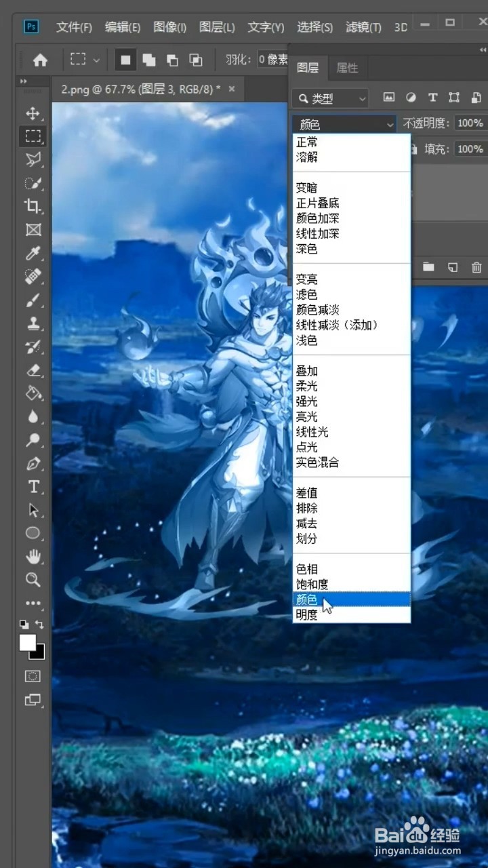The image size is (488, 868).
Task: Open the 滤镜(T) menu
Action: click(x=363, y=27)
